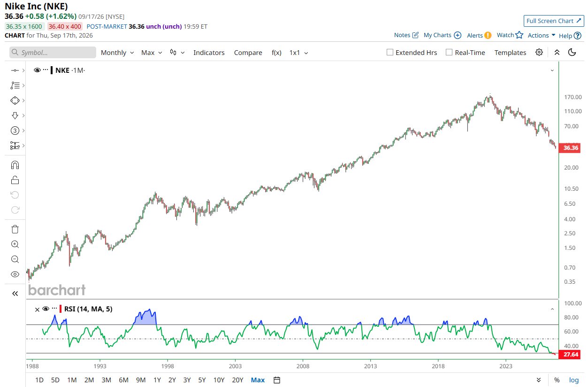Zoom out on the chart
The width and height of the screenshot is (588, 387).
point(15,259)
